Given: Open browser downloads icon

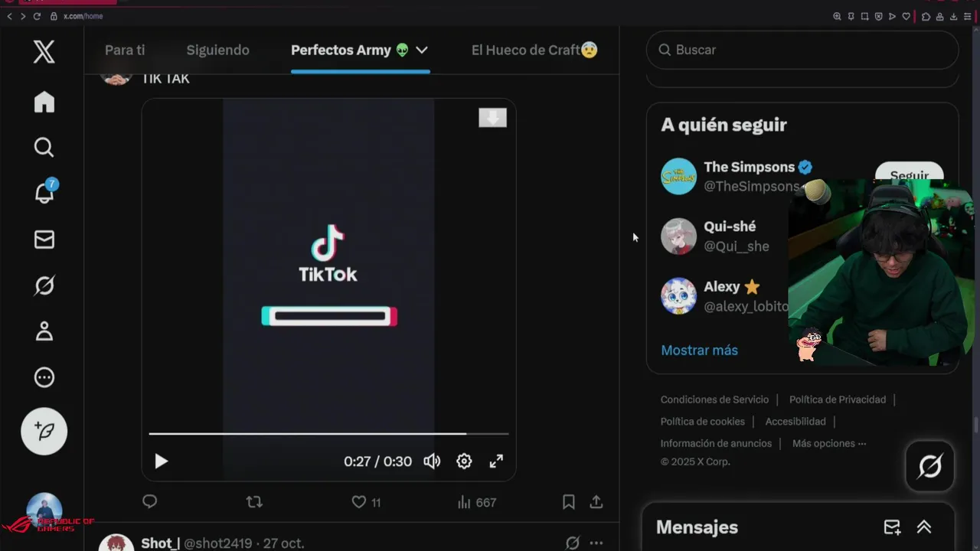Looking at the screenshot, I should 953,16.
